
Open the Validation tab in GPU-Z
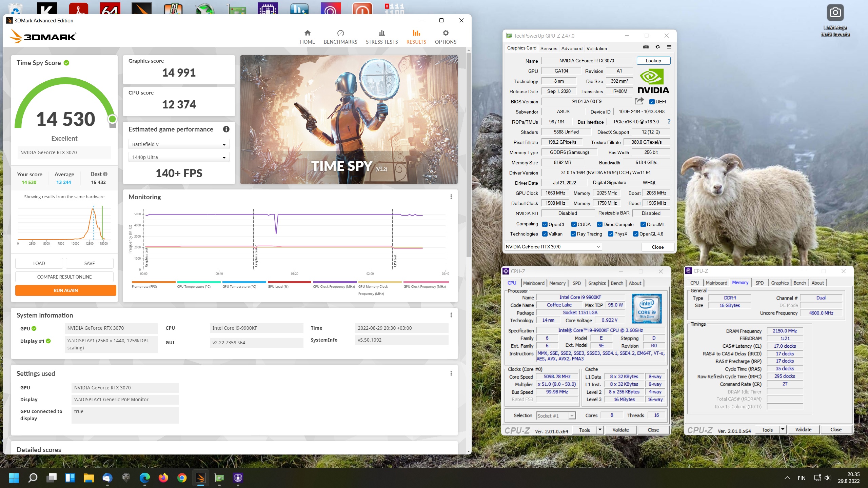pos(596,48)
